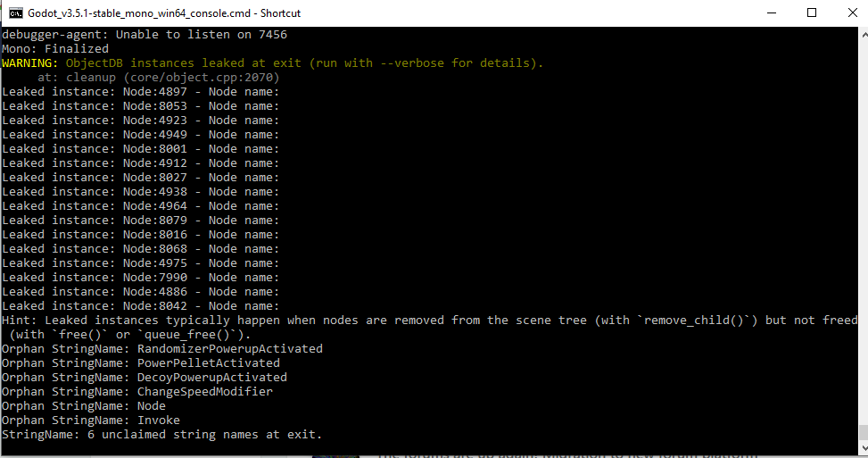
Task: Open the console window system menu icon
Action: coord(16,12)
